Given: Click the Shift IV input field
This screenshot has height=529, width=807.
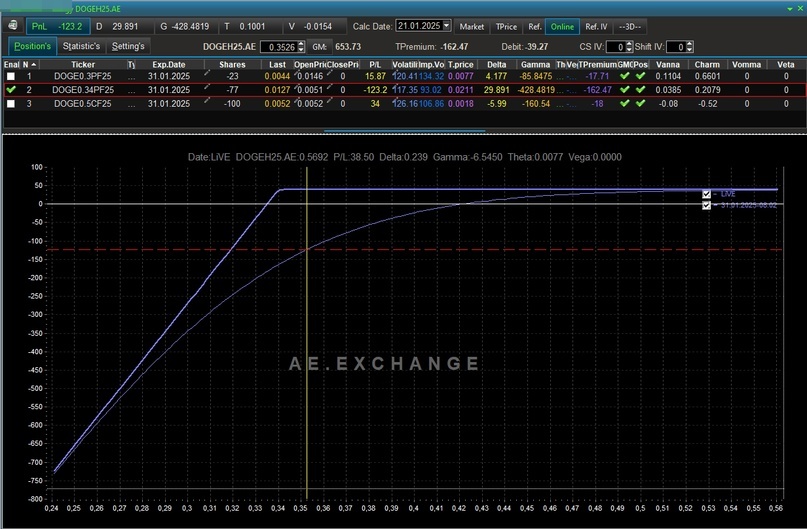Looking at the screenshot, I should [x=676, y=47].
